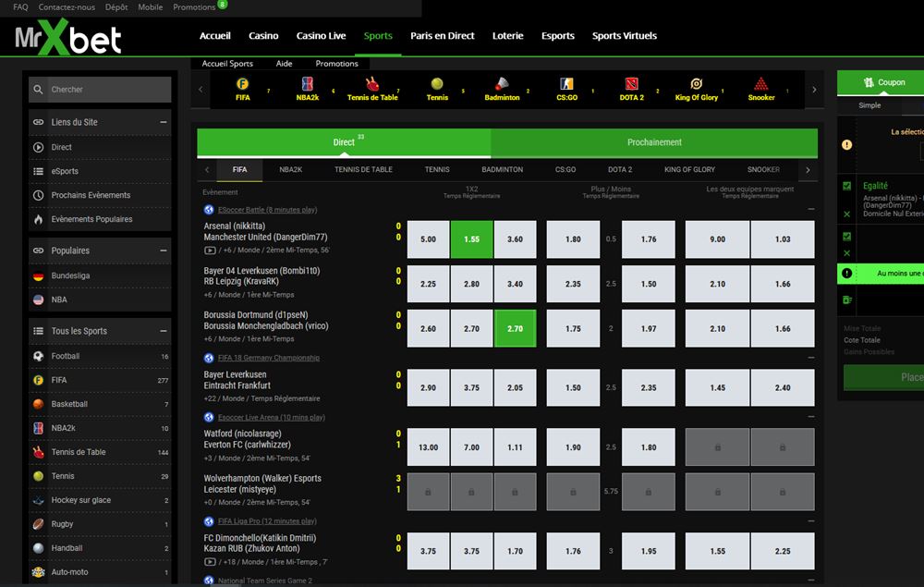This screenshot has width=924, height=587.
Task: Open ESoccer Live Arena league link
Action: (271, 417)
